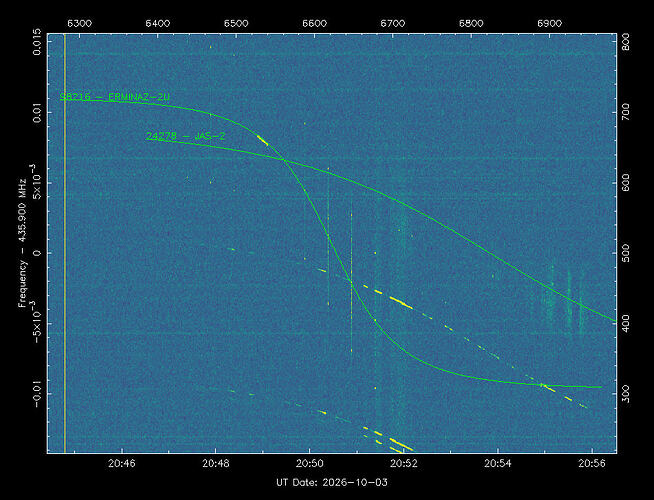Select the 20:50 time tick label
Screen dimensions: 654x500
[x=309, y=463]
